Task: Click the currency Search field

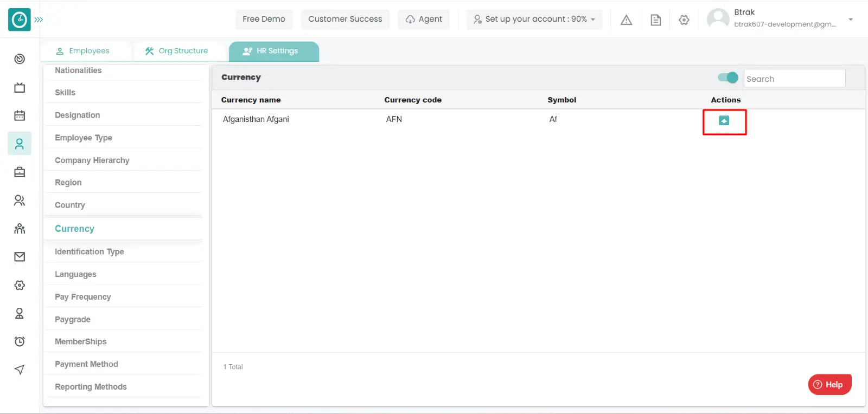Action: [x=794, y=79]
